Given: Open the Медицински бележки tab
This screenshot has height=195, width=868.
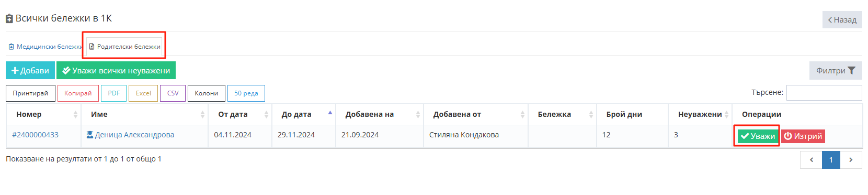Looking at the screenshot, I should point(45,47).
